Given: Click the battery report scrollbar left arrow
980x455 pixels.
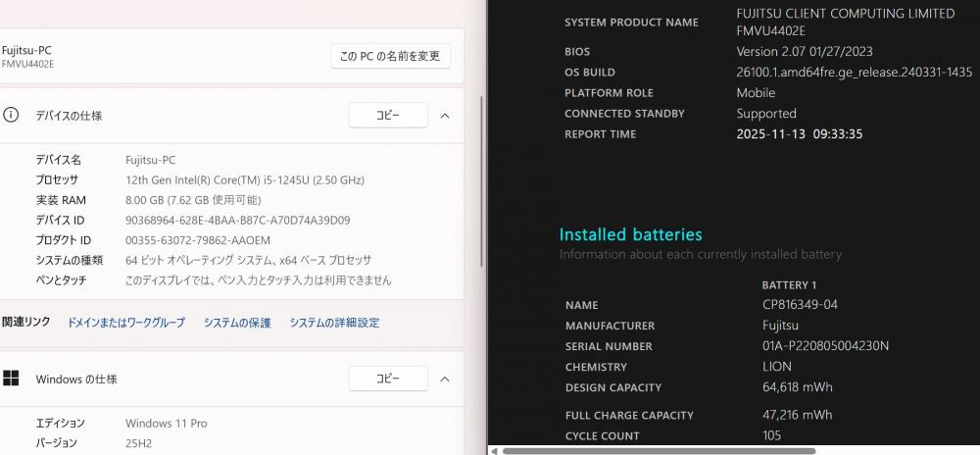Looking at the screenshot, I should 495,450.
